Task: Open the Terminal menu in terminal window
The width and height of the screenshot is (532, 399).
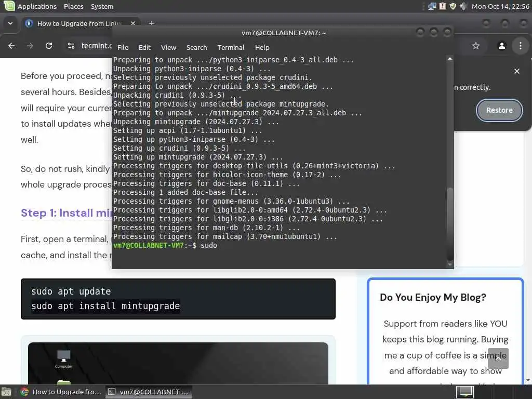Action: [231, 47]
